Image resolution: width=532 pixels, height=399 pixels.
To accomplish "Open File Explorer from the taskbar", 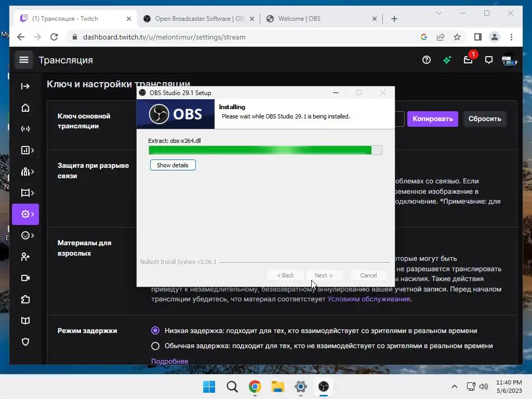I will pos(277,387).
